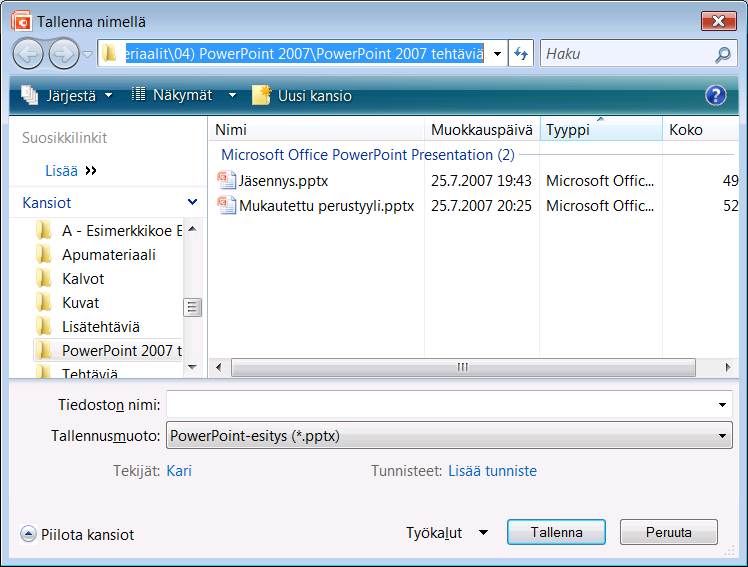The width and height of the screenshot is (748, 567).
Task: Select the address bar path text
Action: [x=304, y=54]
